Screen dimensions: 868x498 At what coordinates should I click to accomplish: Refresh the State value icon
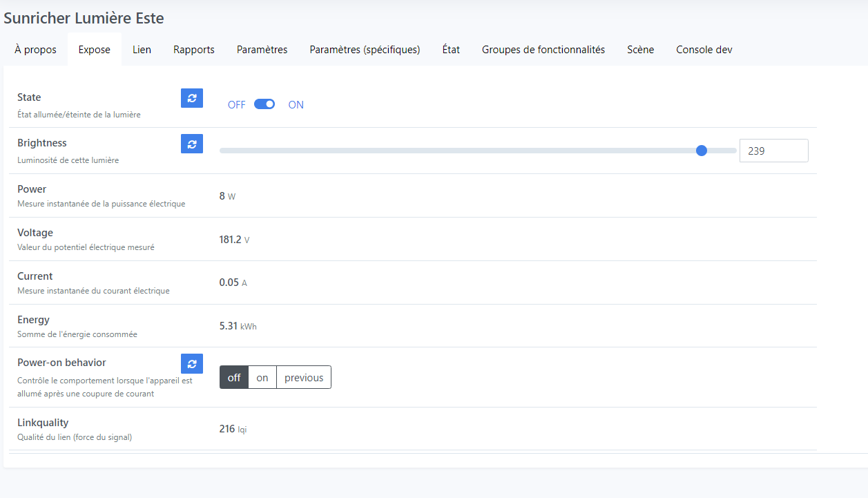tap(192, 98)
